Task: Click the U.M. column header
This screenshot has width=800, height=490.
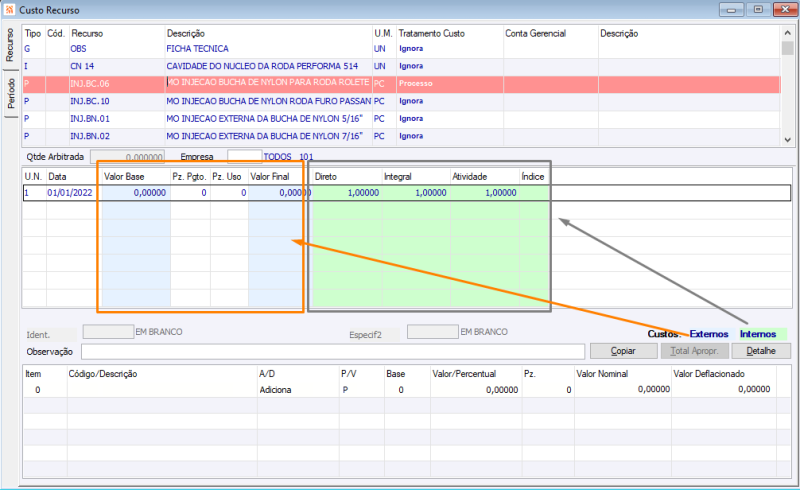Action: (383, 34)
